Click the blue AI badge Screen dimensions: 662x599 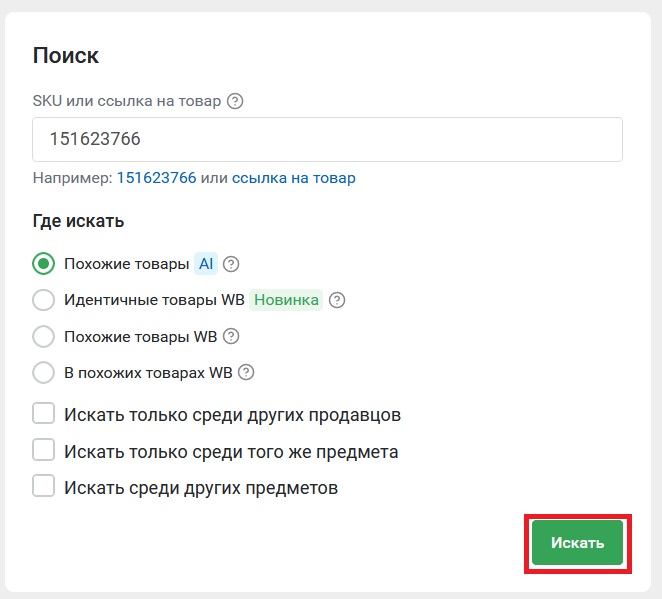(206, 264)
